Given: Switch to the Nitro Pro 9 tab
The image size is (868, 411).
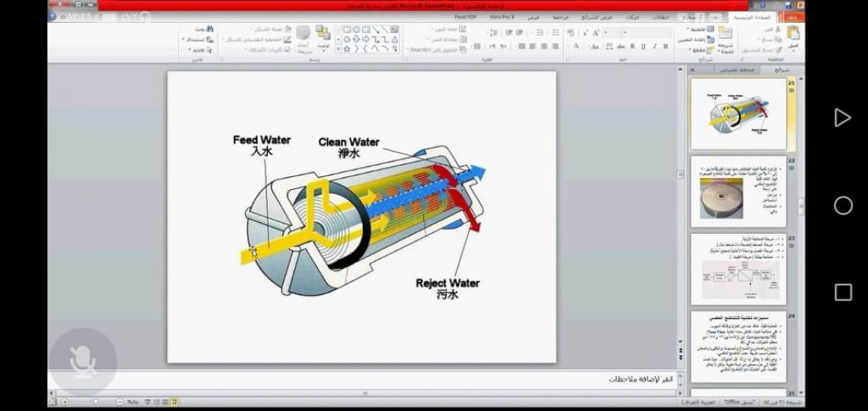Looking at the screenshot, I should [502, 17].
